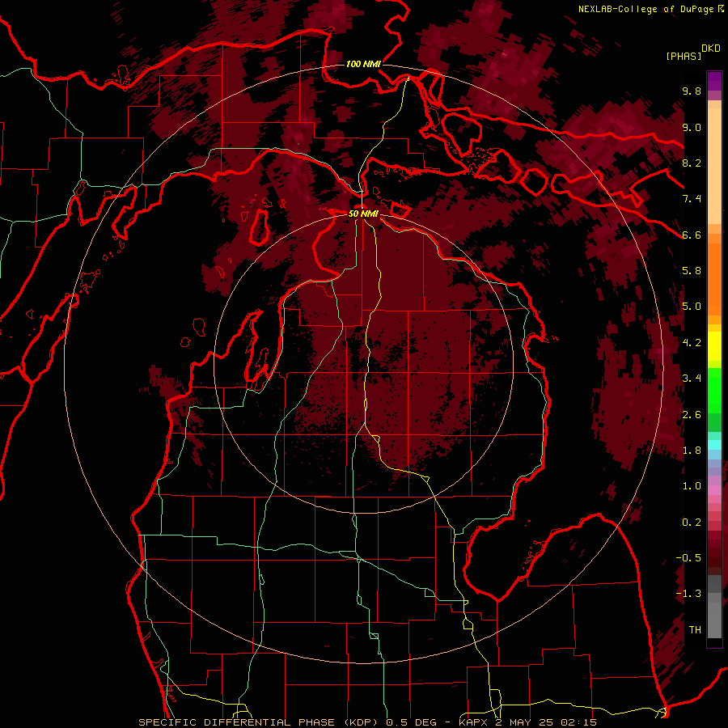Select the 6.6 value on color scale
Screen dimensions: 728x728
(x=692, y=235)
